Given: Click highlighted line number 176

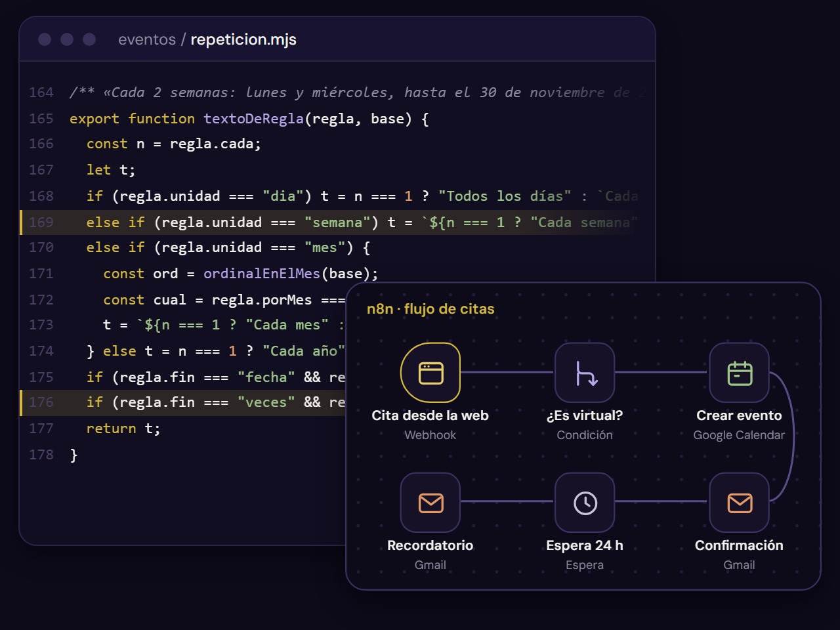Looking at the screenshot, I should point(41,402).
